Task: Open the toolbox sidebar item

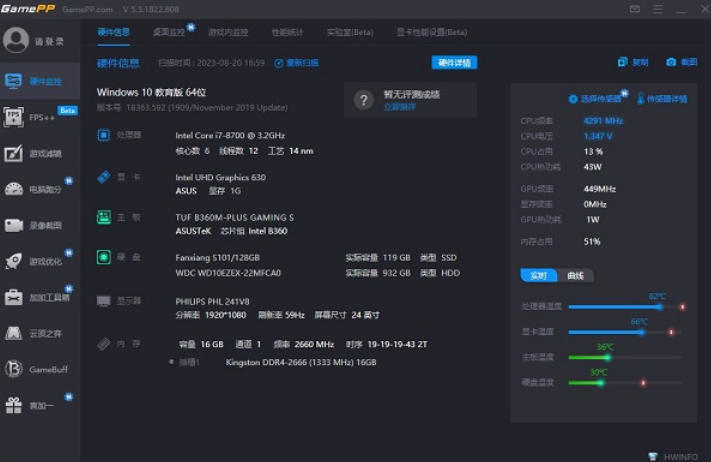Action: [x=39, y=297]
